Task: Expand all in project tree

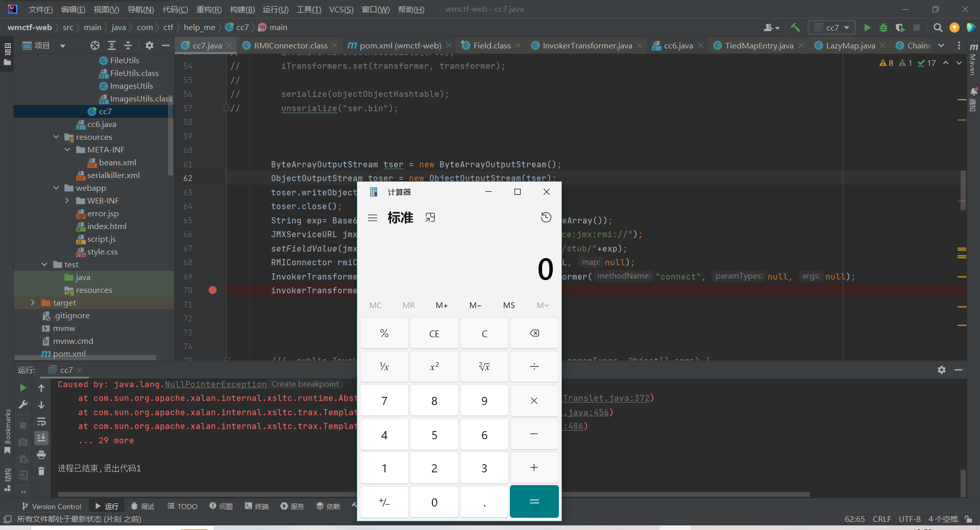Action: point(112,45)
